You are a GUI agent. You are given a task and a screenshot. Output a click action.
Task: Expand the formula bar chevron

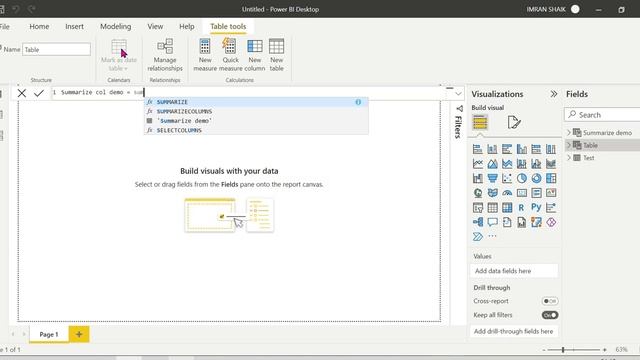[x=458, y=93]
